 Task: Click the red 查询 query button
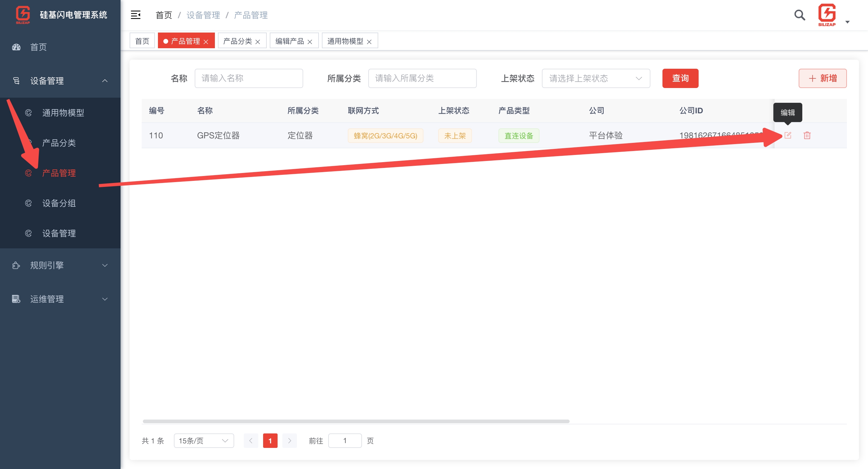point(680,78)
